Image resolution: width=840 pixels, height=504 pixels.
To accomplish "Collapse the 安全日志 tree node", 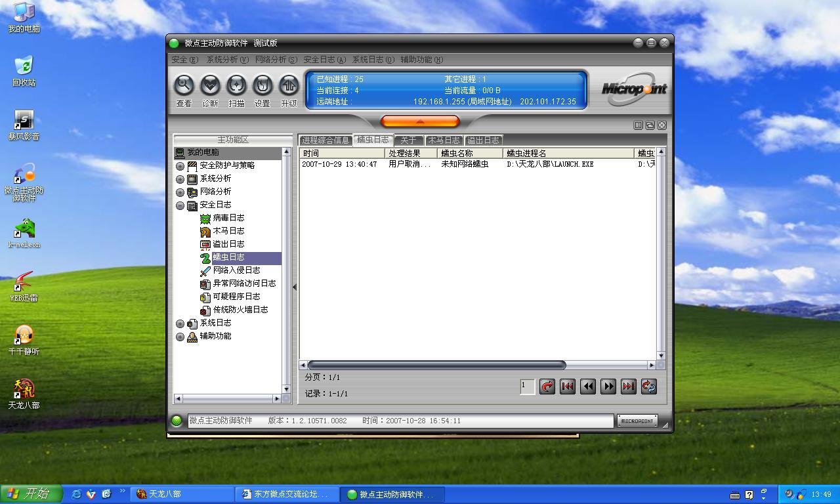I will tap(180, 205).
